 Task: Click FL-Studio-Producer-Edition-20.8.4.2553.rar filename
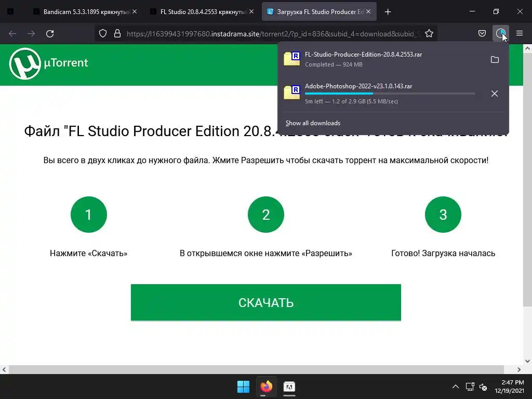click(363, 55)
